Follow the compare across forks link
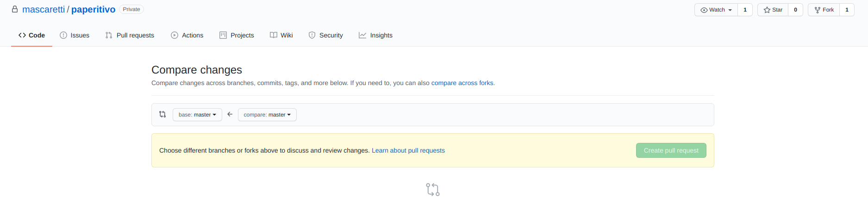This screenshot has height=197, width=868. [x=462, y=83]
